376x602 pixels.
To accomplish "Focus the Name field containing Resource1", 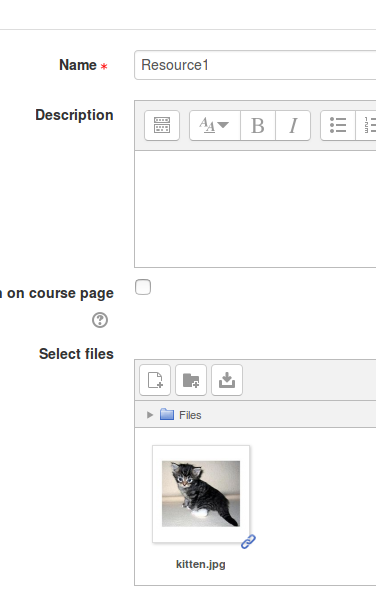I will tap(255, 65).
